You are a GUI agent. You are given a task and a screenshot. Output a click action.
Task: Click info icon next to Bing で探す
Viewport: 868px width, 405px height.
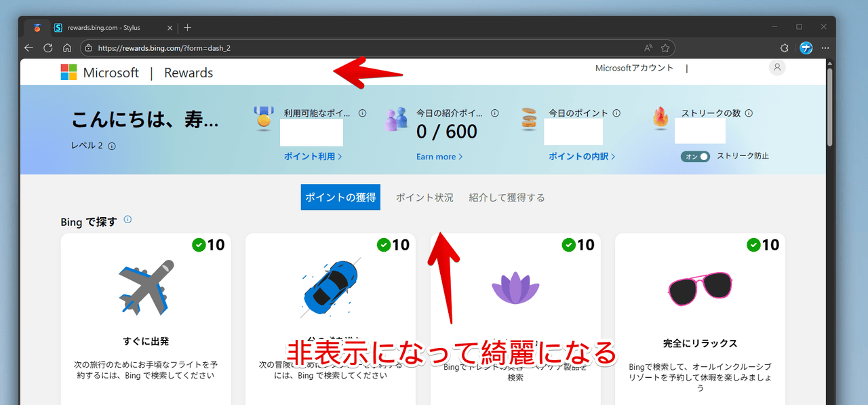pyautogui.click(x=127, y=220)
